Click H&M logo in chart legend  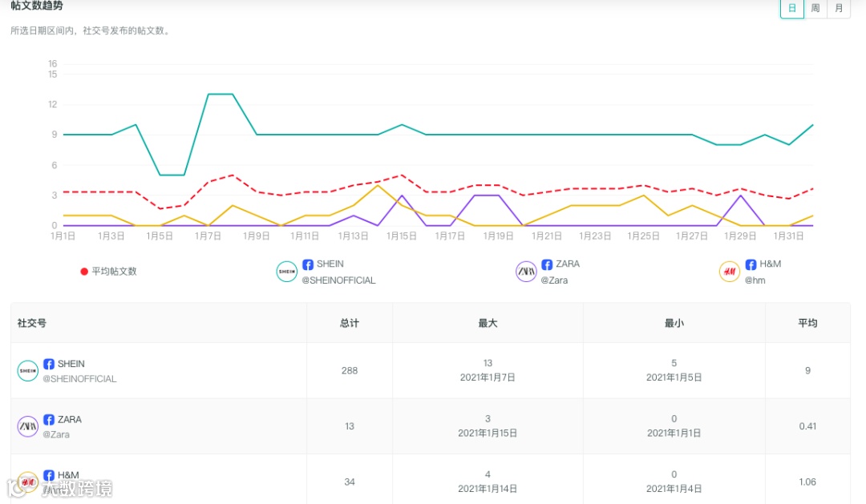pos(730,272)
